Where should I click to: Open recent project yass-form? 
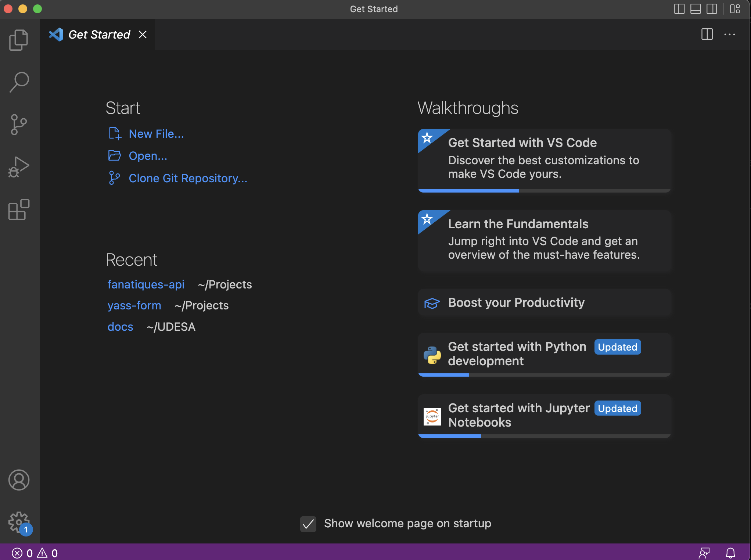pyautogui.click(x=134, y=305)
